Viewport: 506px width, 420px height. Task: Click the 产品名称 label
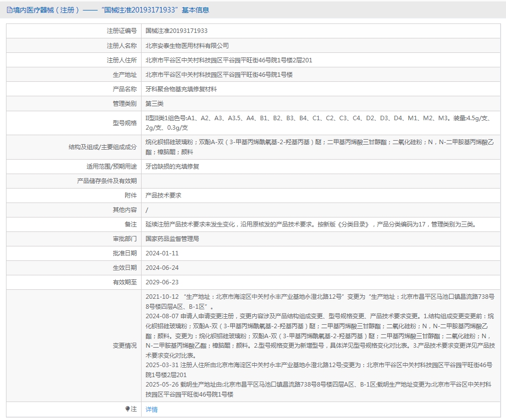pos(125,89)
